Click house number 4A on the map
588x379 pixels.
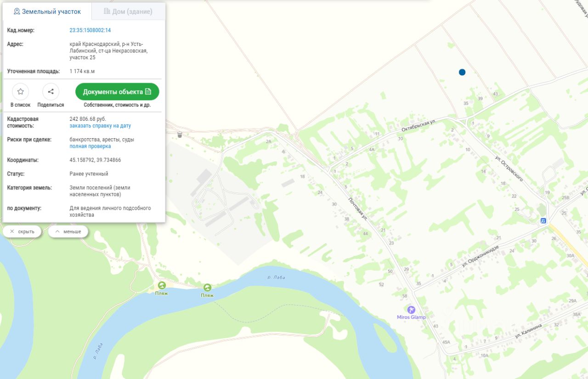(x=372, y=150)
